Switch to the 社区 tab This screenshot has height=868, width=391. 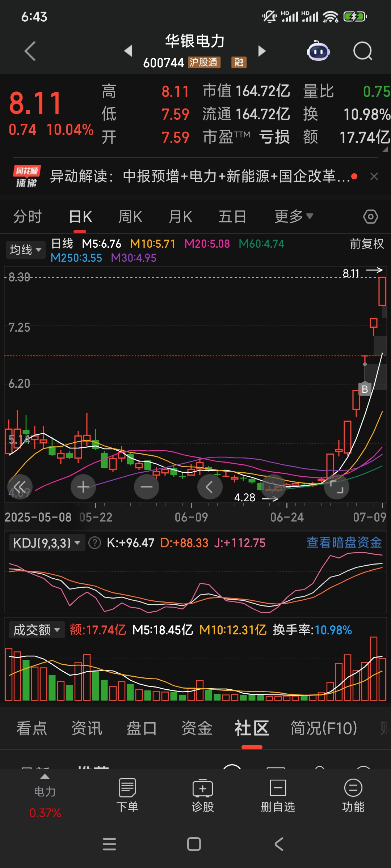pyautogui.click(x=252, y=728)
